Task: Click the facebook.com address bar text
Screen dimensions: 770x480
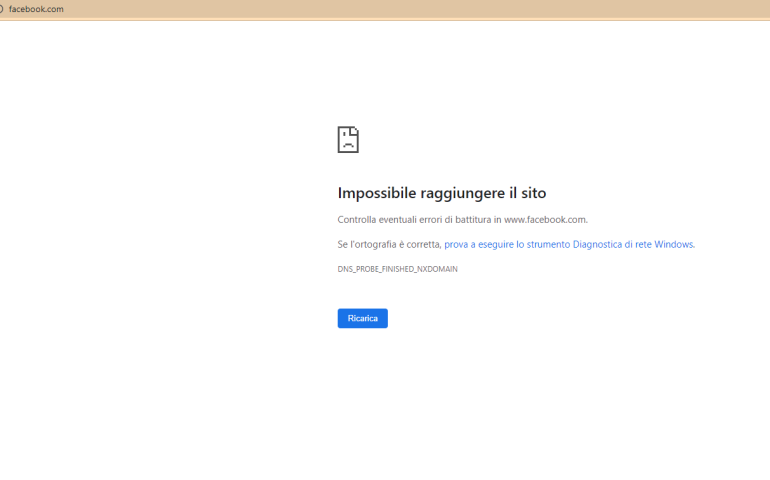Action: [36, 9]
